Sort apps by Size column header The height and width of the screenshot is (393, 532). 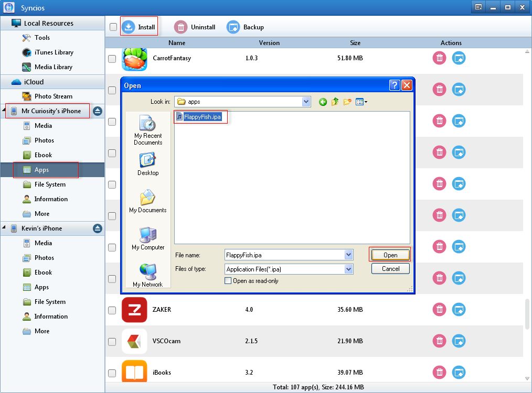click(x=355, y=43)
